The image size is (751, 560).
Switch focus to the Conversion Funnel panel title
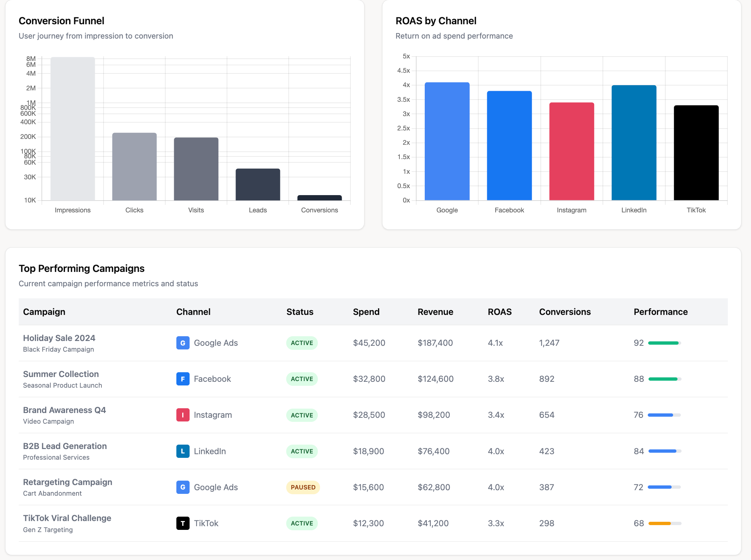point(61,21)
